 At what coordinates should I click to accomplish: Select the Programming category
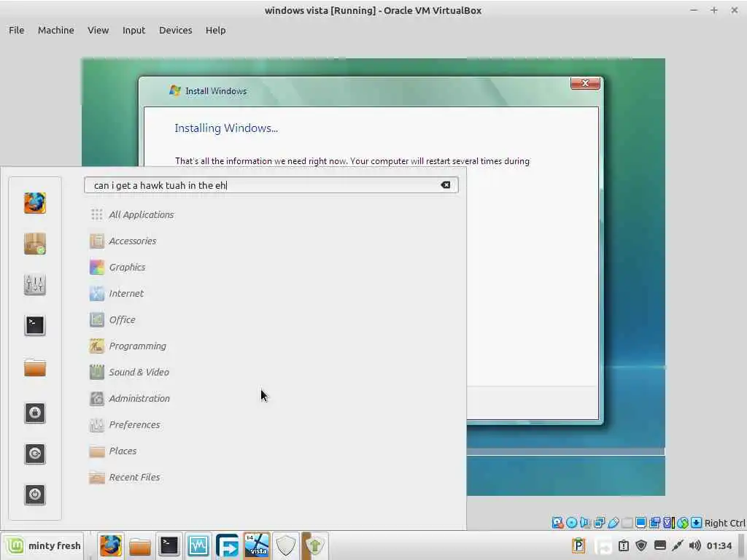pyautogui.click(x=128, y=346)
